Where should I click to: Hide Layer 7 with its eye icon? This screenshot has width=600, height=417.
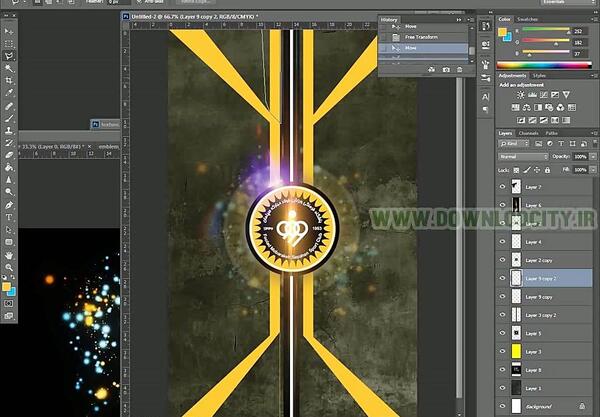(502, 187)
